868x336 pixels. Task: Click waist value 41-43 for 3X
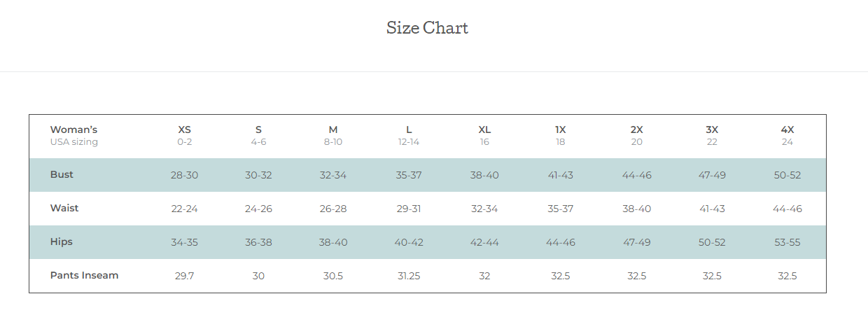coord(712,209)
